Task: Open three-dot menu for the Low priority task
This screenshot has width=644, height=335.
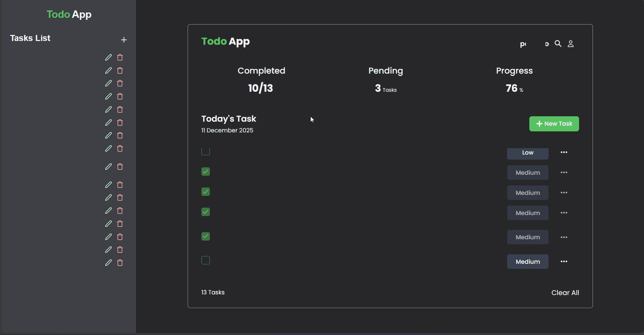Action: 564,153
